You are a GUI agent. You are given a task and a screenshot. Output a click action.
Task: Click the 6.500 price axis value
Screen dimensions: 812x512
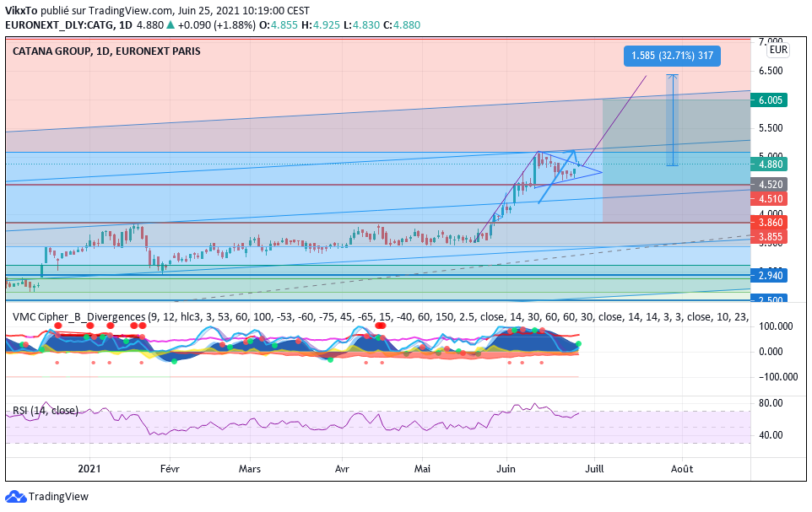[x=771, y=71]
